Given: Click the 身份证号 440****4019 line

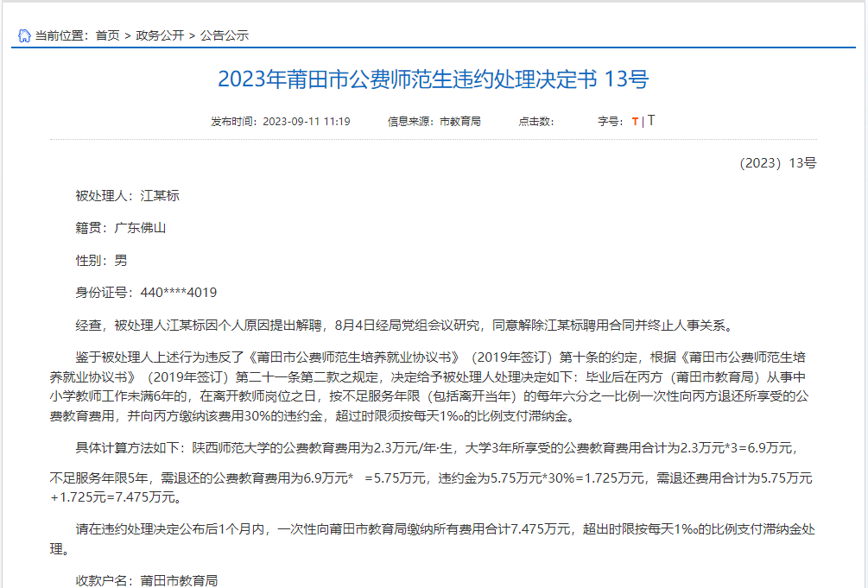Looking at the screenshot, I should 146,293.
